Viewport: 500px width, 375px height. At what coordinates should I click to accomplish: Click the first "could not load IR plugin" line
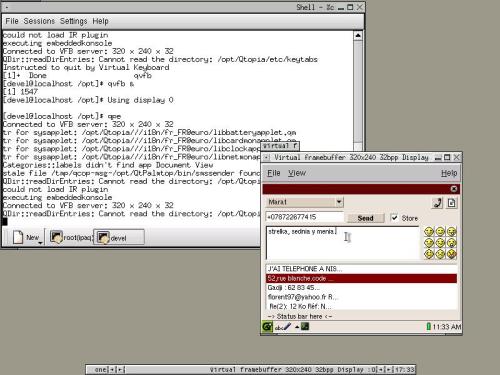55,35
